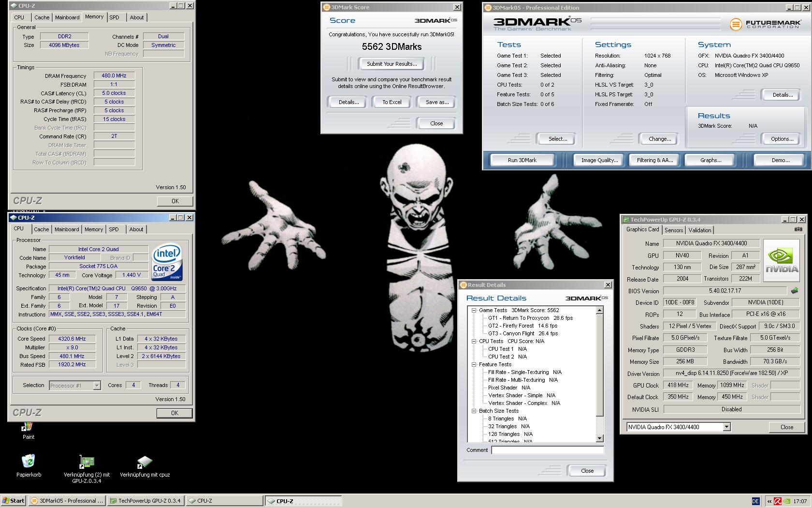Click the To Excel button
The width and height of the screenshot is (812, 508).
pos(392,102)
